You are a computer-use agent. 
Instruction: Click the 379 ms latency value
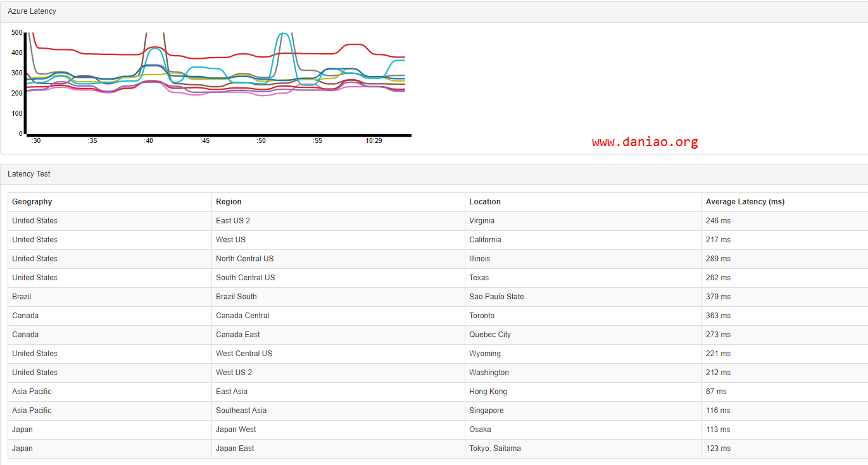[x=718, y=297]
